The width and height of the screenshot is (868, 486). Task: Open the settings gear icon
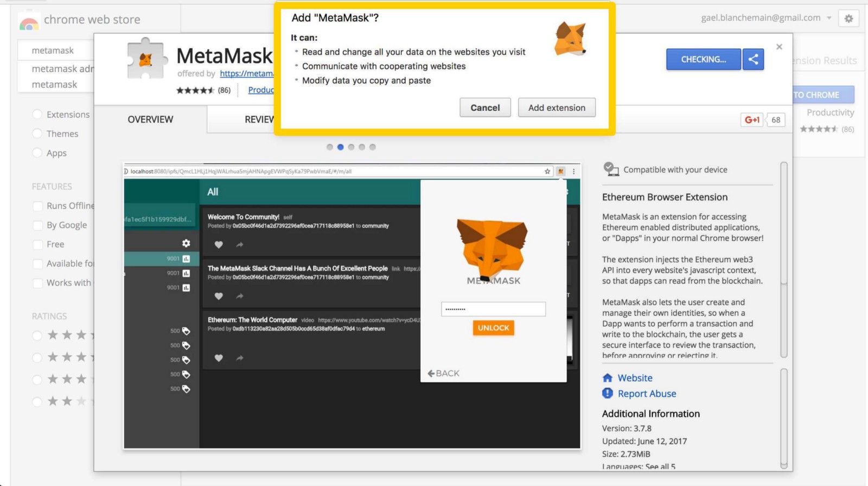[848, 18]
